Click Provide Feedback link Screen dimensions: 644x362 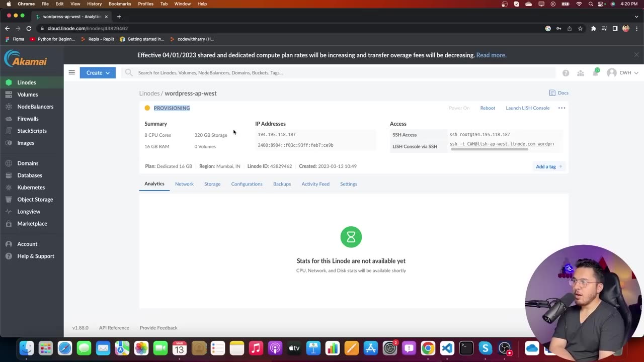coord(158,328)
